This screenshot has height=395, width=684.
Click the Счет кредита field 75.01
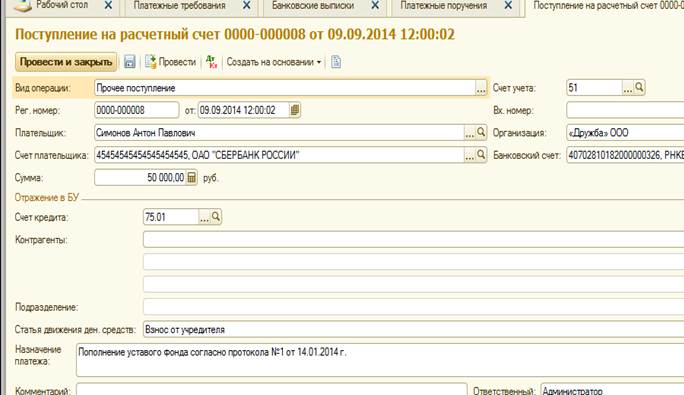pos(171,217)
